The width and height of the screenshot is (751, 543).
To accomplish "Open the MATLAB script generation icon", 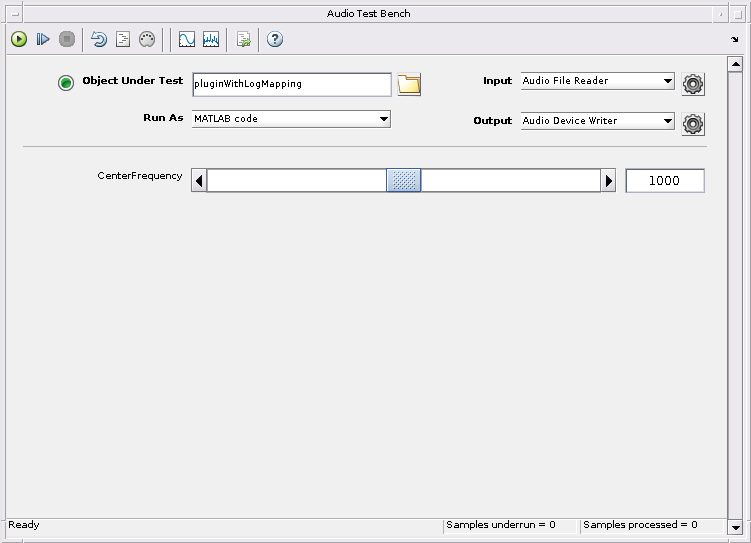I will pyautogui.click(x=123, y=39).
